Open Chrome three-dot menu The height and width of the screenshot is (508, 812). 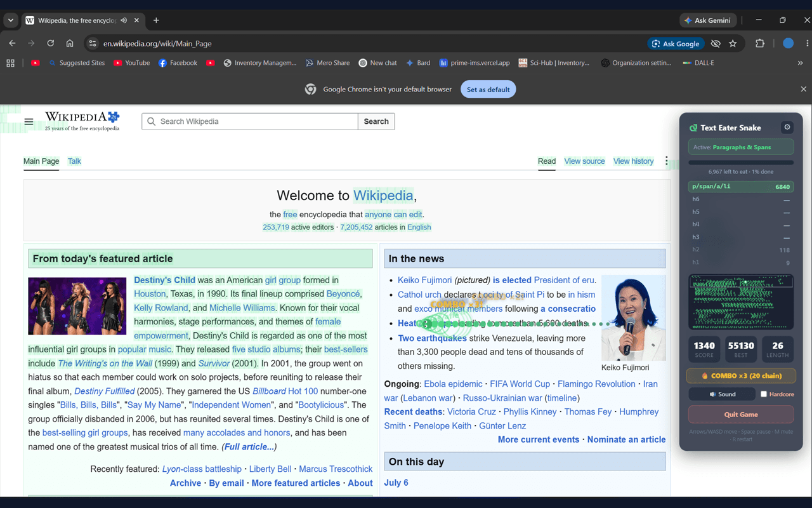[x=807, y=43]
